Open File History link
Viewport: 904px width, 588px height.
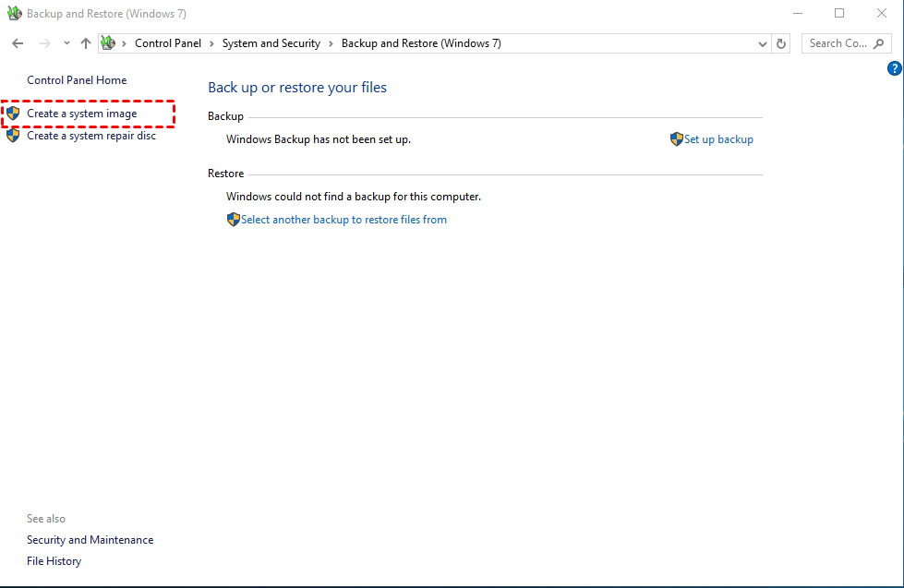point(54,561)
